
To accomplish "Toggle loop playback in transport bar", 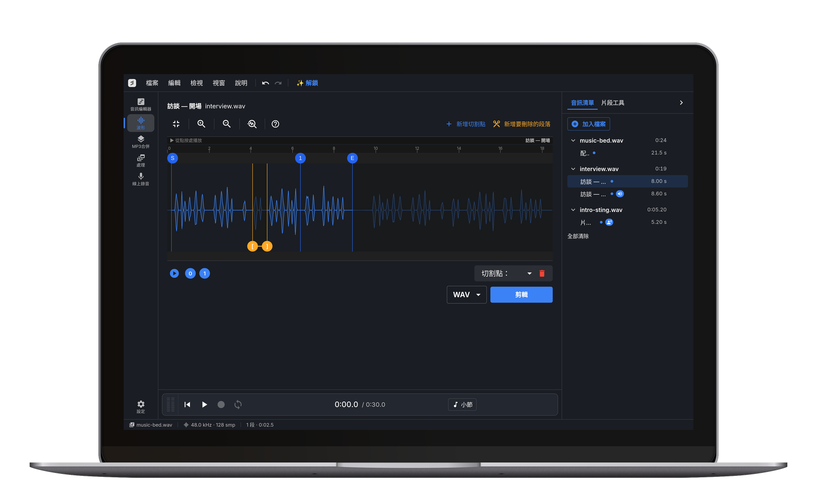I will pos(238,404).
